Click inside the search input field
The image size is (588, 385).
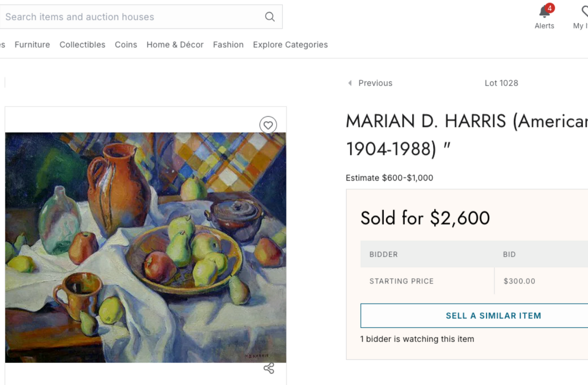pos(122,17)
